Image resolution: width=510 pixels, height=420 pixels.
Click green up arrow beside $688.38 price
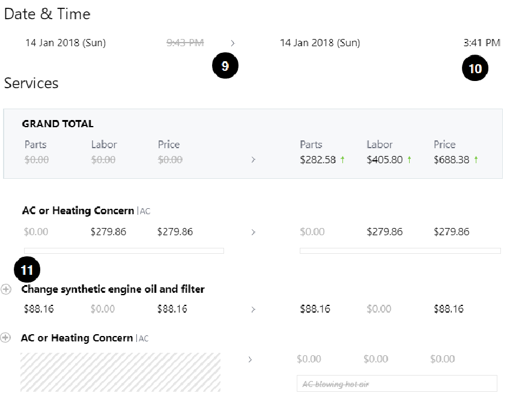click(x=476, y=160)
